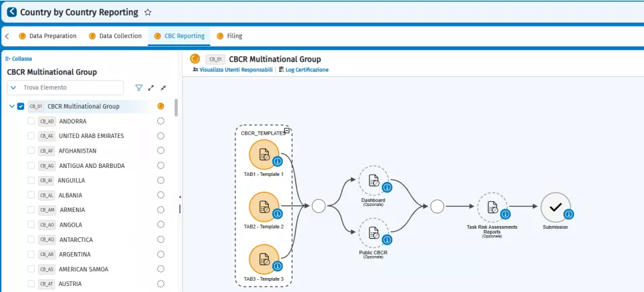Viewport: 644px width, 292px height.
Task: Tick the ALBANIA country checkbox
Action: tap(31, 195)
